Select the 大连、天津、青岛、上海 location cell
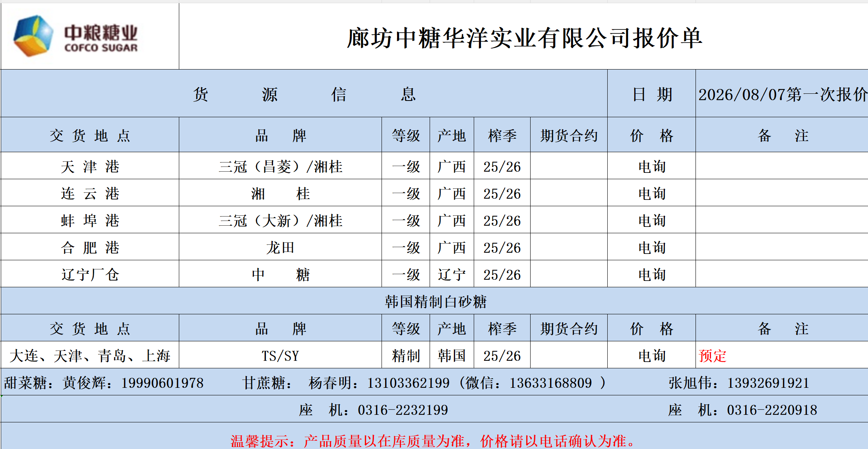The image size is (868, 449). [x=90, y=355]
